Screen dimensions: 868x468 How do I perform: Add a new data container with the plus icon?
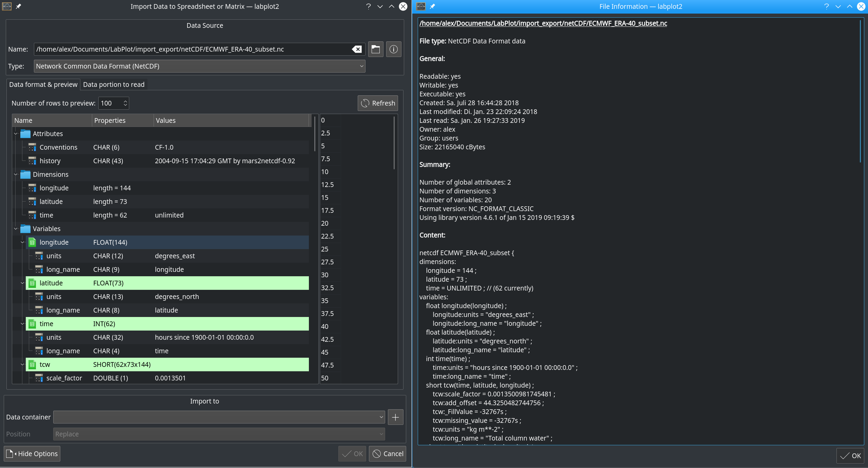(395, 417)
